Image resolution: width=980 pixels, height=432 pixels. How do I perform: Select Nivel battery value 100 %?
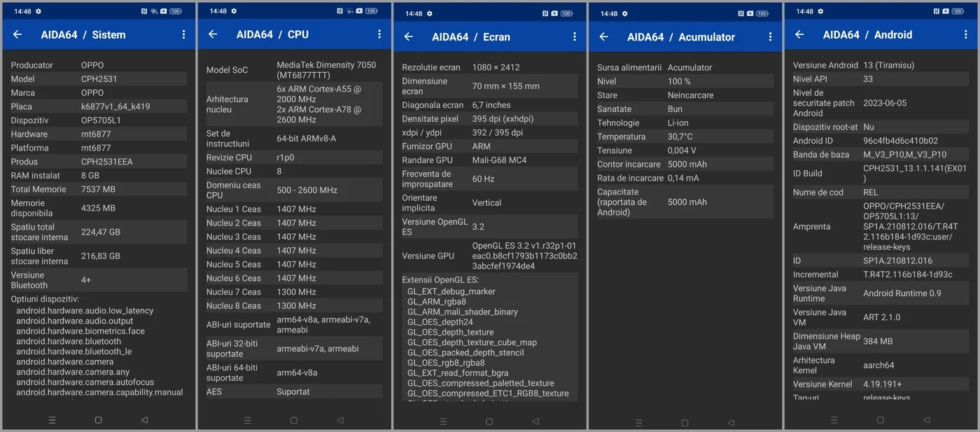[679, 81]
